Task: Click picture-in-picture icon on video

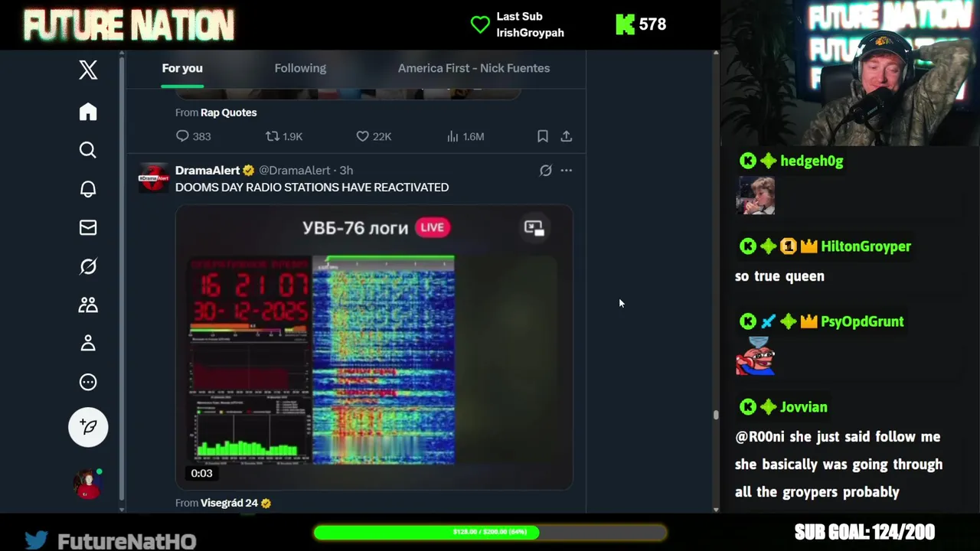Action: click(534, 227)
